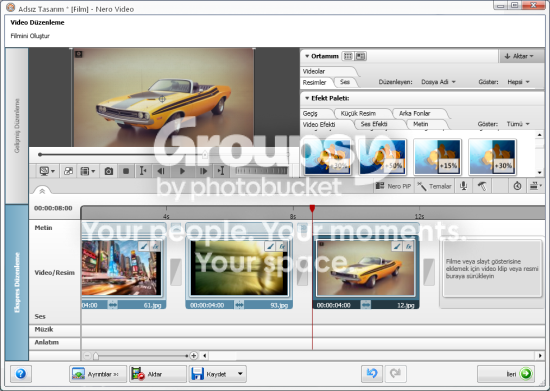This screenshot has width=550, height=391.
Task: Click the Ayrıntılar button
Action: click(98, 374)
